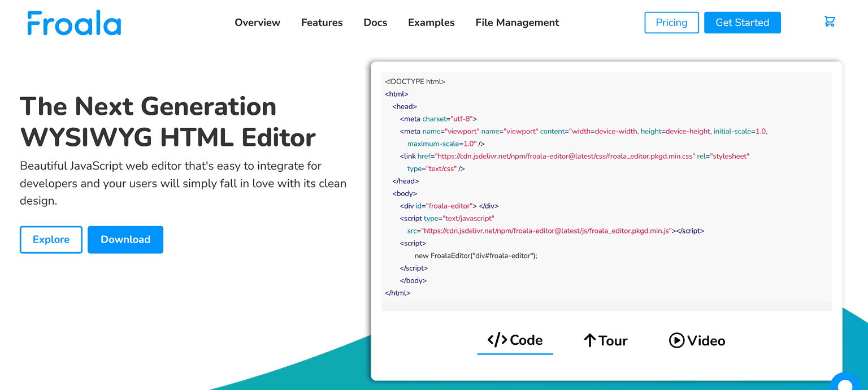Click the div id="froala-editor" code line
This screenshot has height=390, width=868.
[x=449, y=206]
